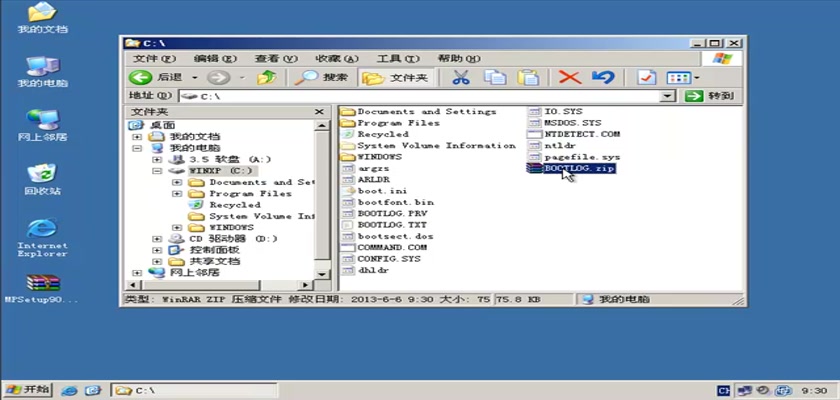Screen dimensions: 840x400
Task: Select Recycled item in file list
Action: tap(383, 134)
